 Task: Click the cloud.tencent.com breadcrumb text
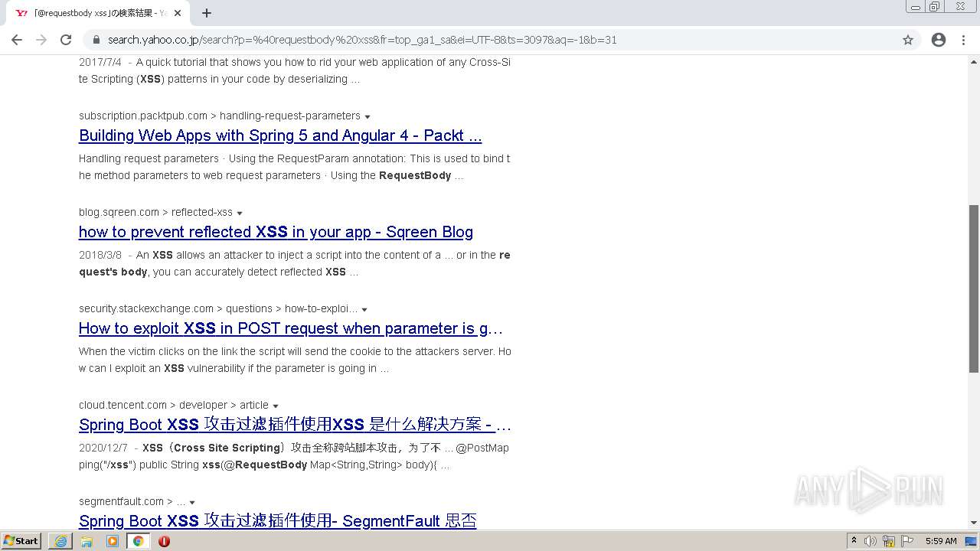point(174,405)
